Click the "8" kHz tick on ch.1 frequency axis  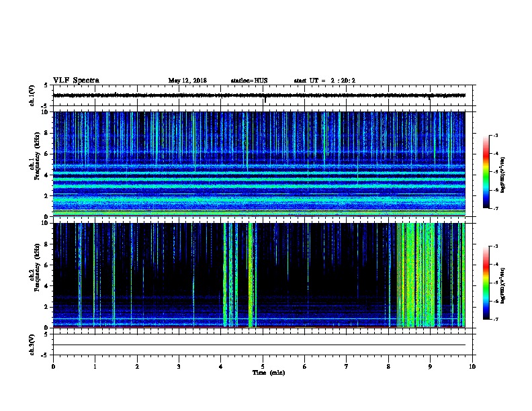pyautogui.click(x=47, y=133)
